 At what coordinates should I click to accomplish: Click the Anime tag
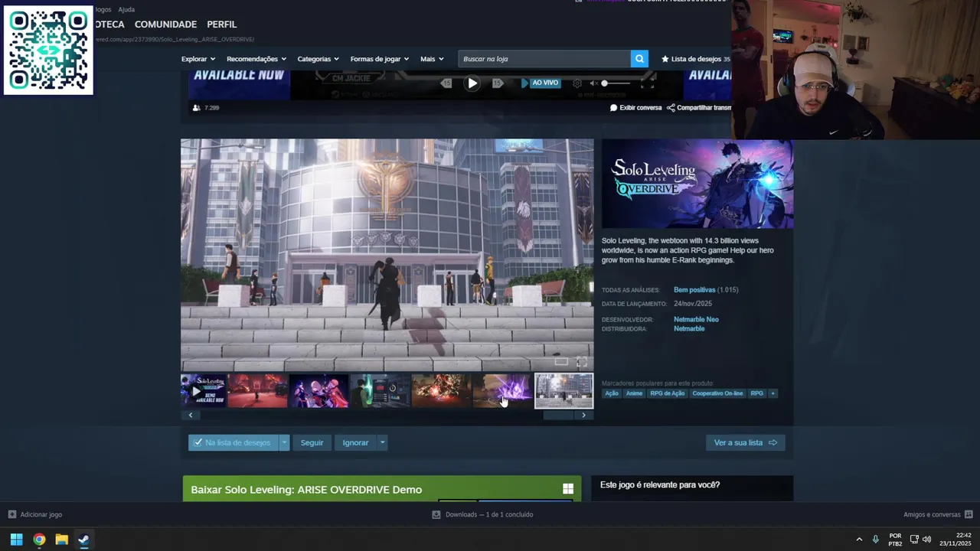tap(634, 393)
